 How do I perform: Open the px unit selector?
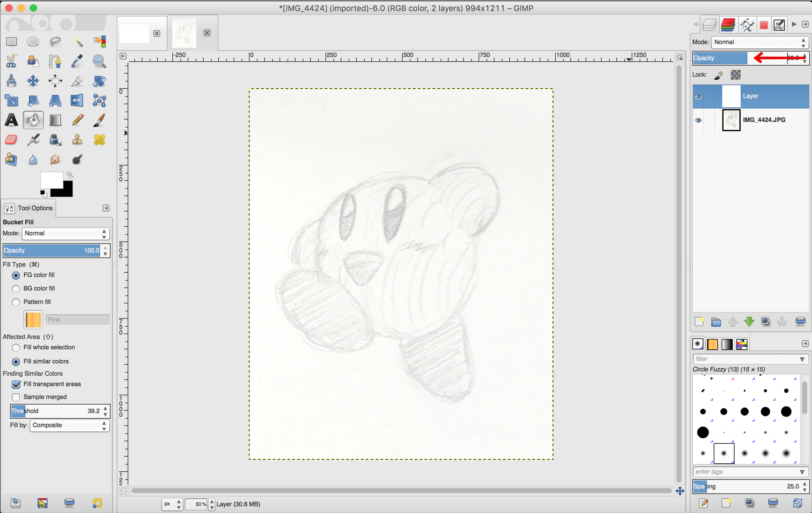coord(172,504)
